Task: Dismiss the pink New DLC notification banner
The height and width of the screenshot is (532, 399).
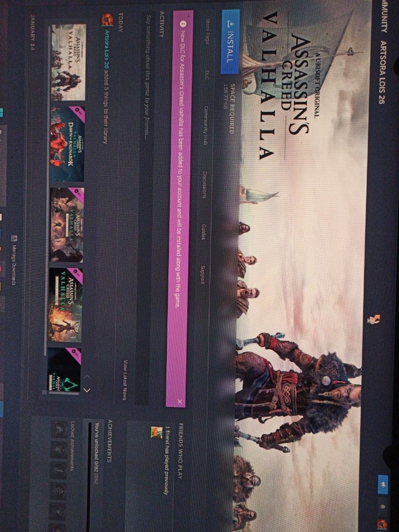Action: (180, 402)
